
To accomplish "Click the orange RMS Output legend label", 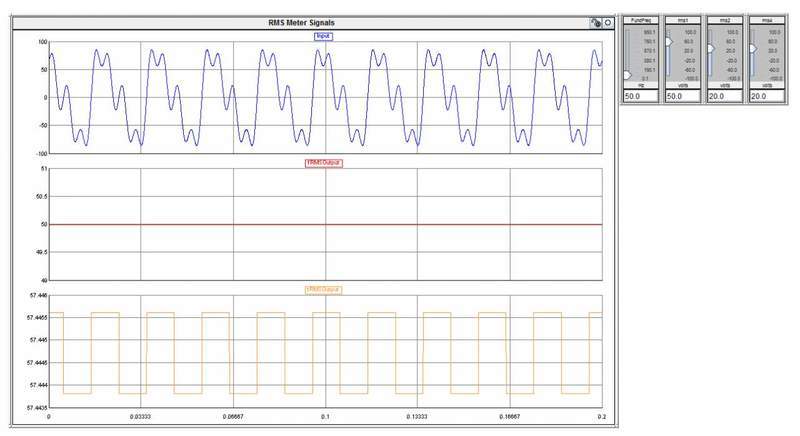I will pyautogui.click(x=323, y=290).
